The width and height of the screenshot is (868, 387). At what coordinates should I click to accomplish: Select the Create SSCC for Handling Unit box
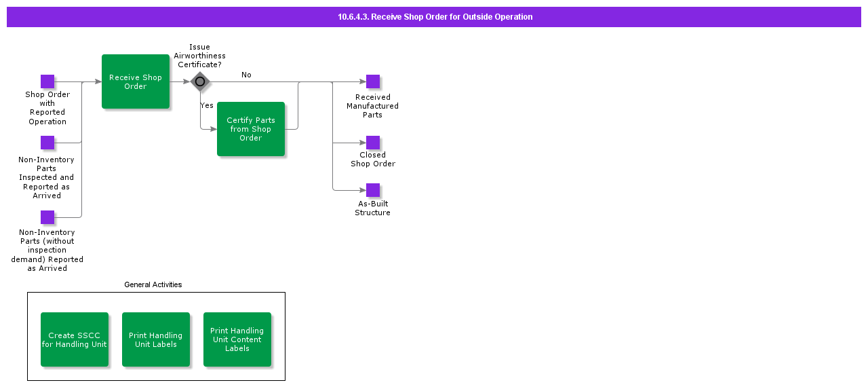[x=75, y=339]
